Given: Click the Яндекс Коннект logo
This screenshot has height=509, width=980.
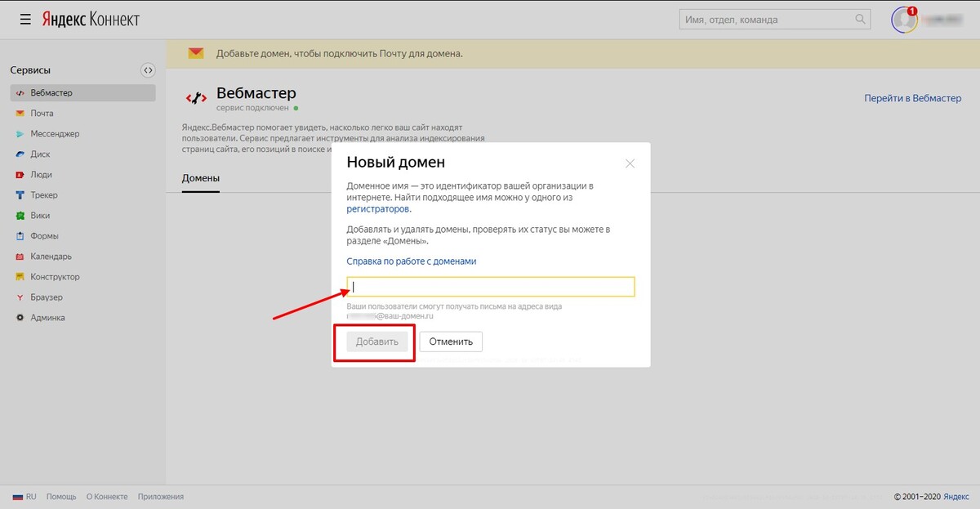Looking at the screenshot, I should [x=91, y=19].
